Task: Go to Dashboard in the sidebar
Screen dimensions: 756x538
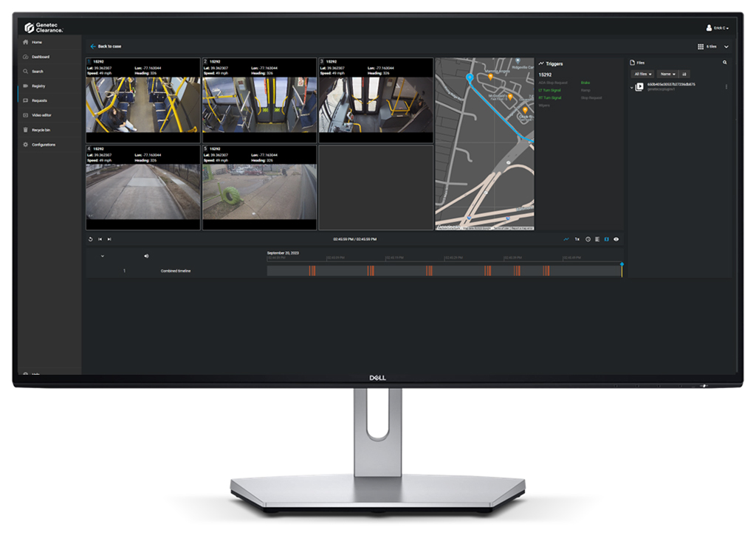Action: tap(40, 57)
